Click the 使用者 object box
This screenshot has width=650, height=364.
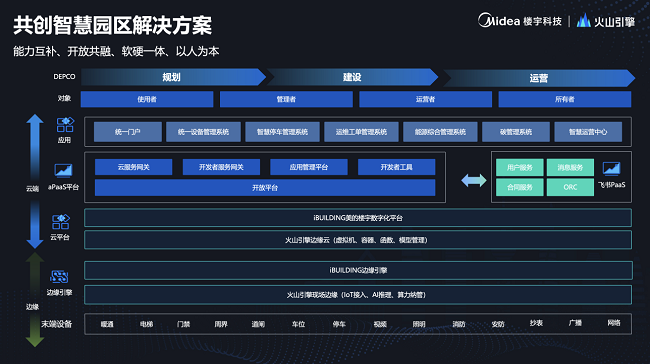(x=147, y=99)
